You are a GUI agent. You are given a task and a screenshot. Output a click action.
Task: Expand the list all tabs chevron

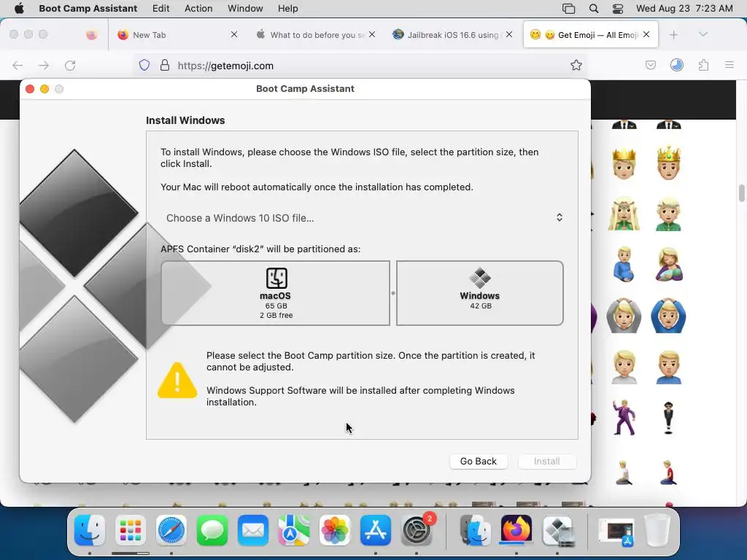click(x=703, y=34)
